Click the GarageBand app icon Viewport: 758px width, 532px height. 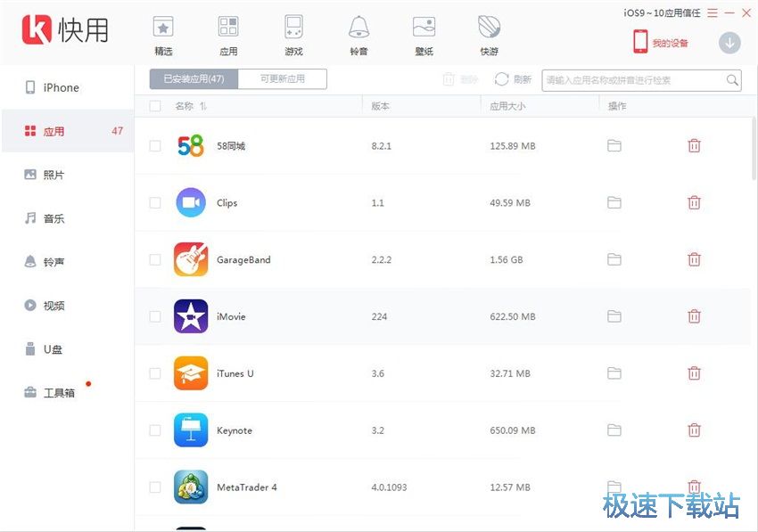pyautogui.click(x=191, y=259)
